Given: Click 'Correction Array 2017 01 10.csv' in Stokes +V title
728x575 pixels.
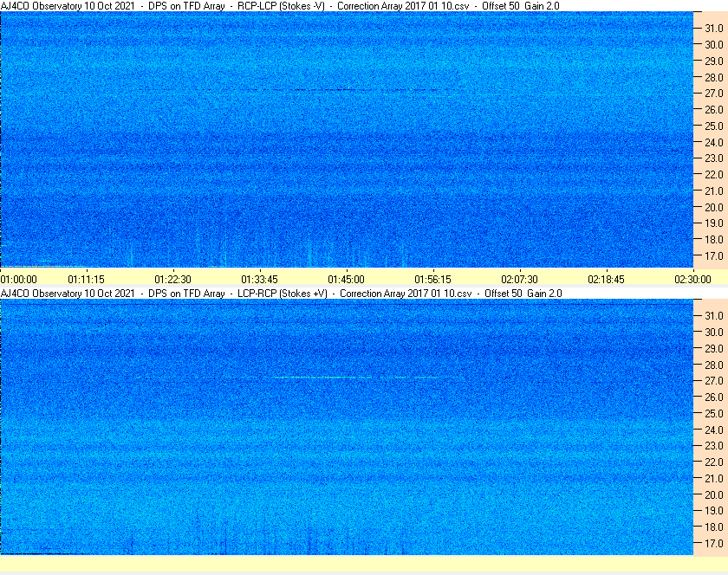Looking at the screenshot, I should tap(406, 294).
